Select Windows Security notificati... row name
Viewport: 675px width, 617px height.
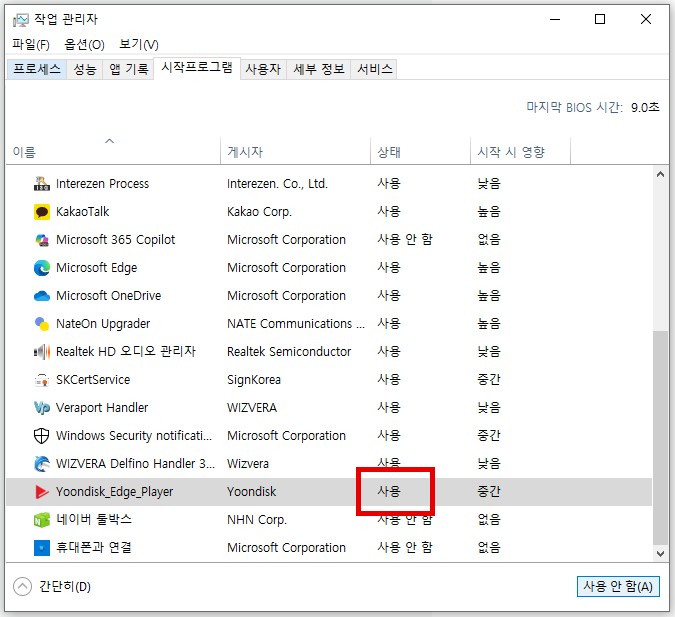[x=134, y=436]
